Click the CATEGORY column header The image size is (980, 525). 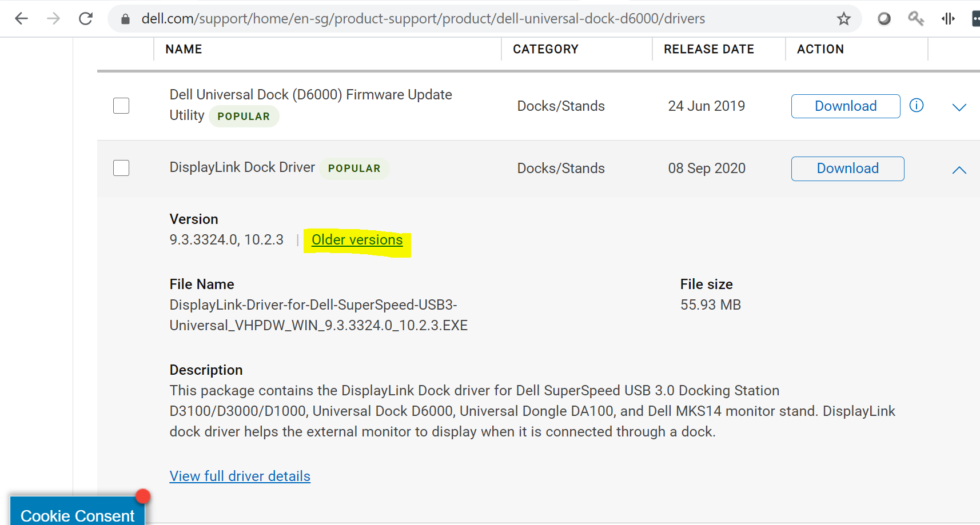(545, 49)
